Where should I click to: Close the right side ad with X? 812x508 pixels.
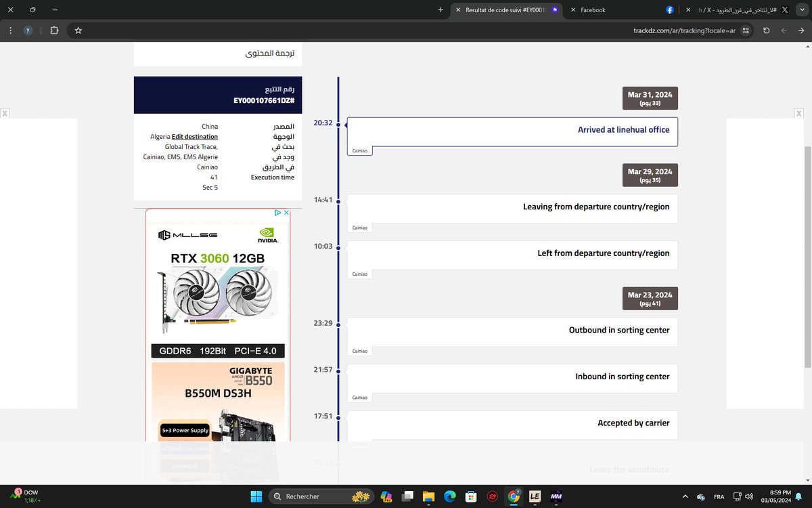(799, 113)
